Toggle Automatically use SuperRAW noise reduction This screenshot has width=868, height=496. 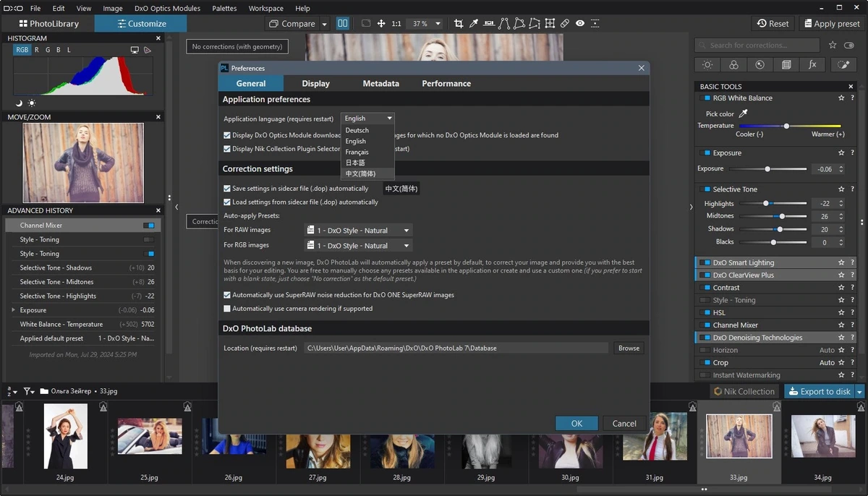point(227,295)
